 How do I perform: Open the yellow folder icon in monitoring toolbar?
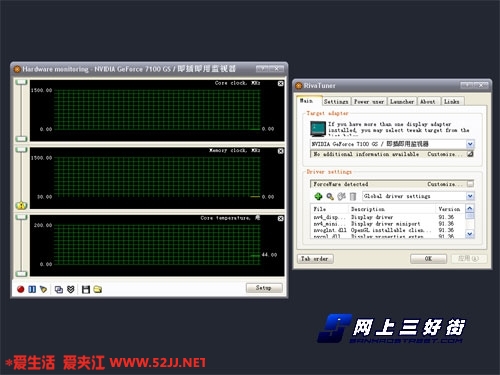pyautogui.click(x=98, y=289)
